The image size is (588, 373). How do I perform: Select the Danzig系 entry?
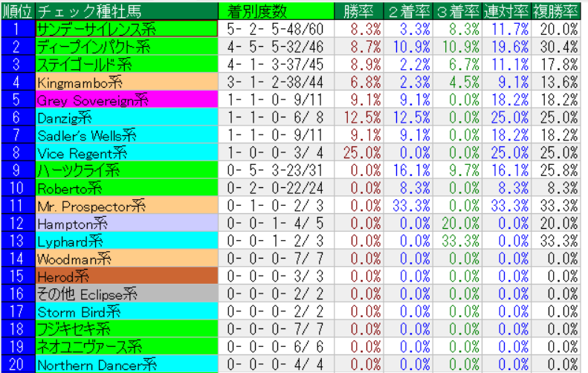[x=126, y=117]
